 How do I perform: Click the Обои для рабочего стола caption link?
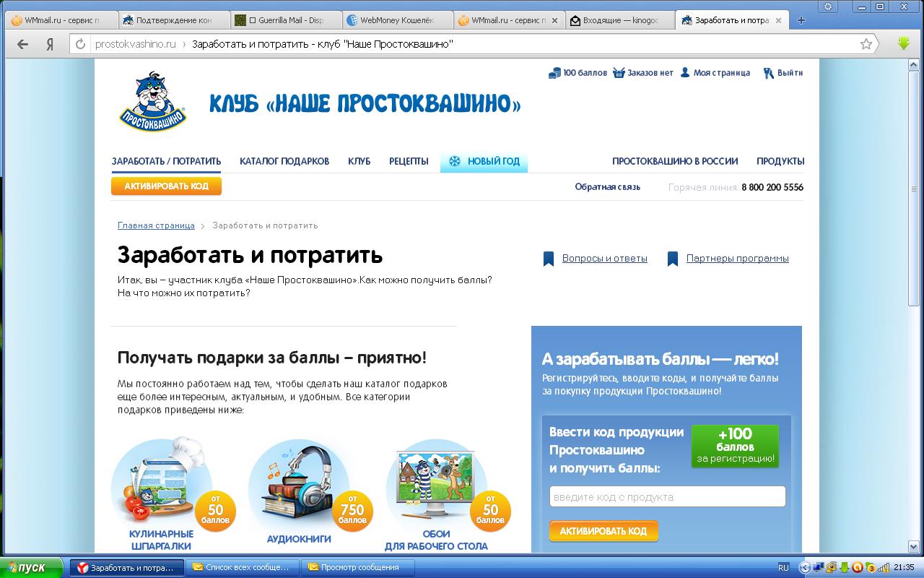[x=436, y=540]
